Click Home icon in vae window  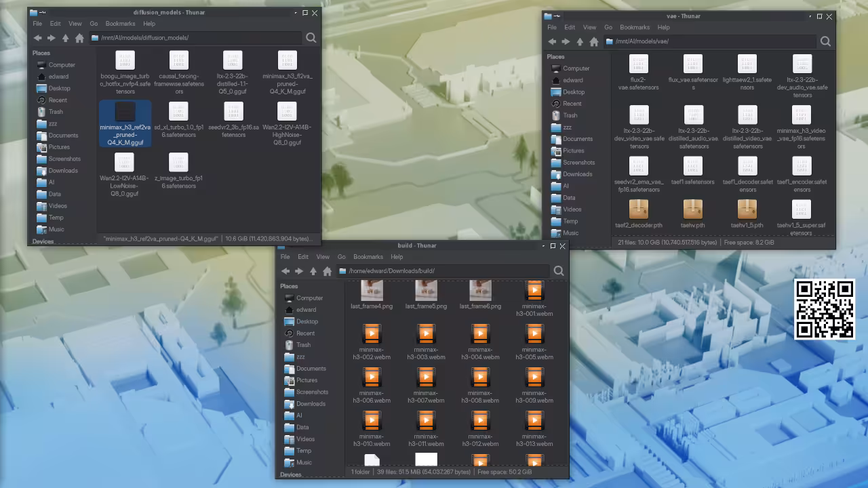[x=594, y=41]
